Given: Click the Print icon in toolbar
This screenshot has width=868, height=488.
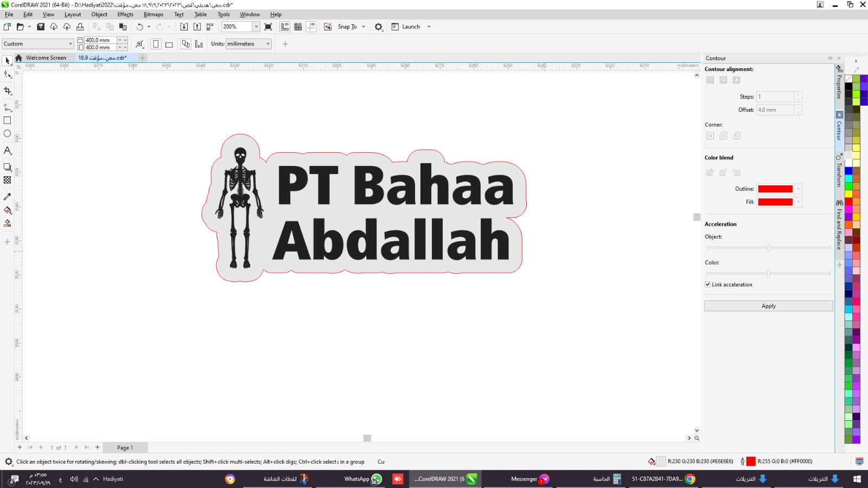Looking at the screenshot, I should pos(80,27).
